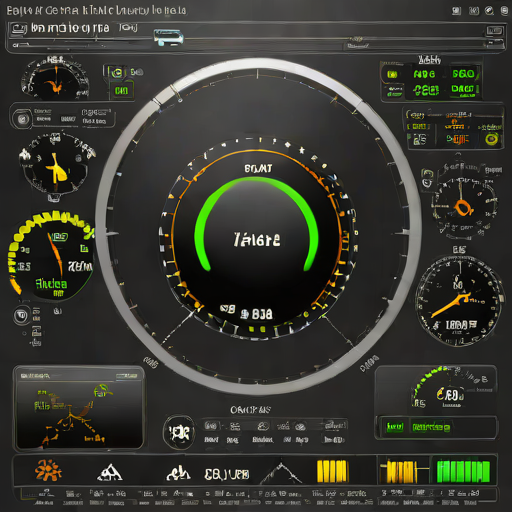Click the thin outlined mountain peak icon
Image resolution: width=512 pixels, height=512 pixels.
point(281,473)
